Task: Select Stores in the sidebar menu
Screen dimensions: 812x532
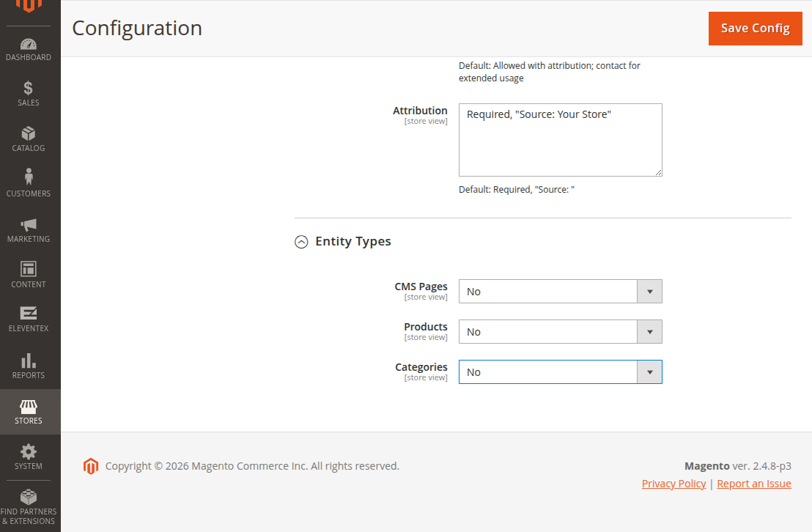Action: point(29,412)
